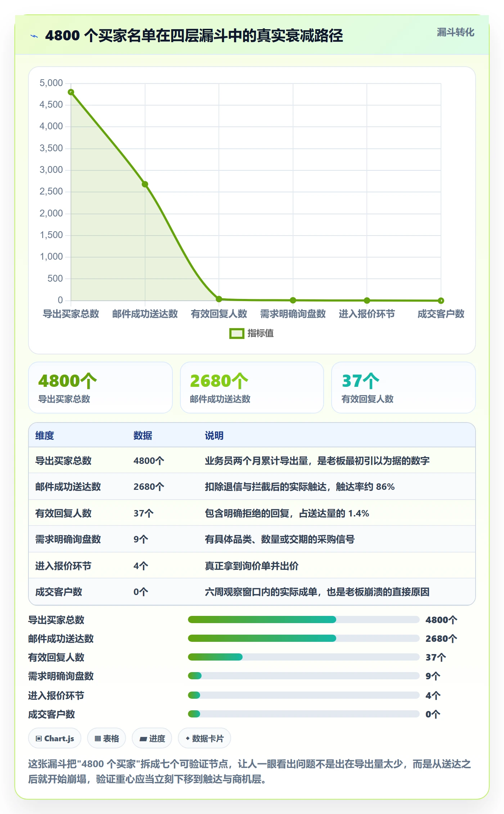Click the 邮件成功送达数 progress bar

coord(304,638)
